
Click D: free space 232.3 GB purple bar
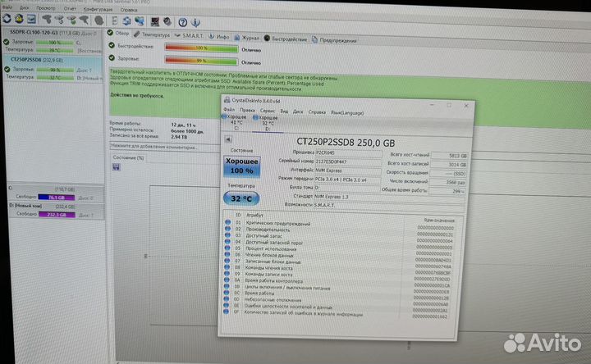[57, 214]
